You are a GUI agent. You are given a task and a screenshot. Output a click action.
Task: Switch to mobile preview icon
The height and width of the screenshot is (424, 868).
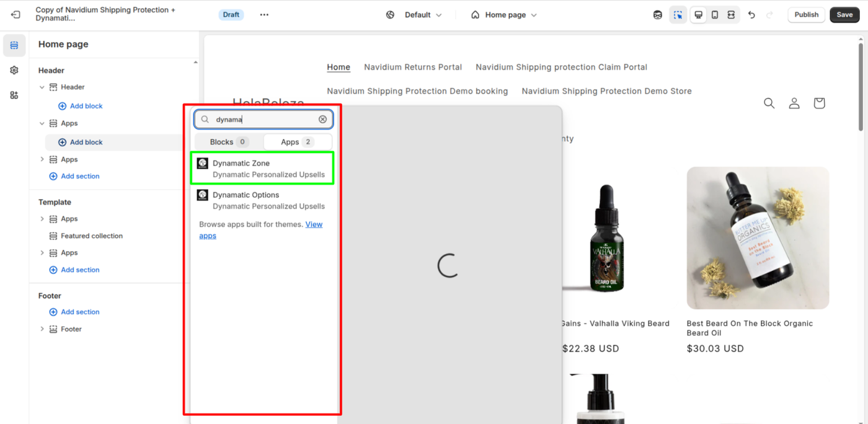(715, 15)
